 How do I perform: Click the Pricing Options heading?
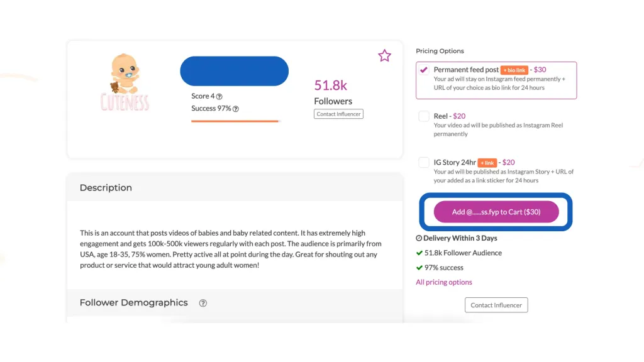pos(440,51)
